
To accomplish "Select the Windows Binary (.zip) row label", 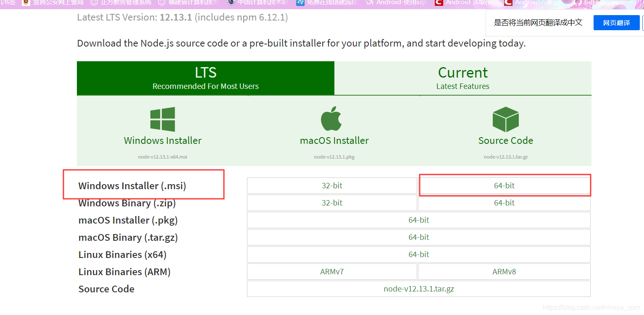I will [x=127, y=203].
